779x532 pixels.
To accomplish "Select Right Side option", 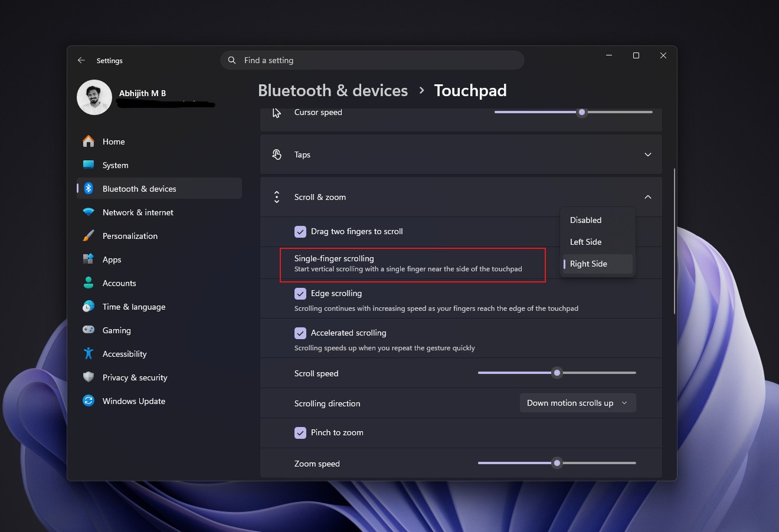I will pyautogui.click(x=597, y=264).
